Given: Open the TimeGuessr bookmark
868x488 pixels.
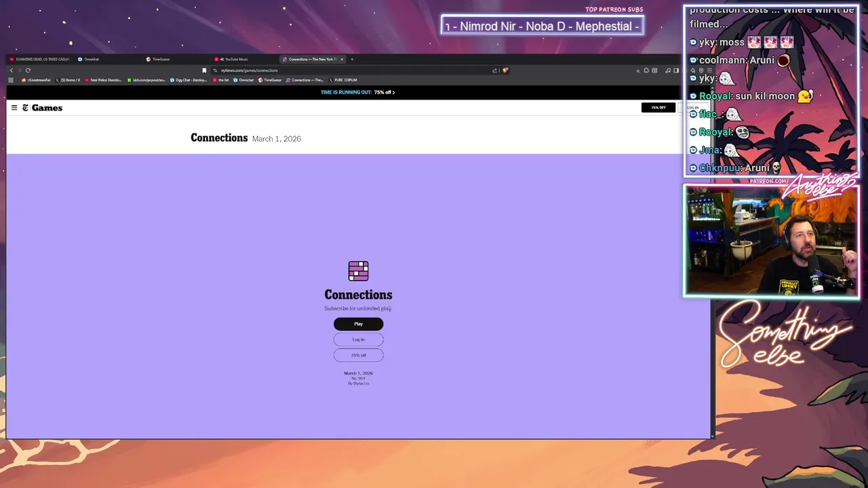Looking at the screenshot, I should pyautogui.click(x=269, y=80).
